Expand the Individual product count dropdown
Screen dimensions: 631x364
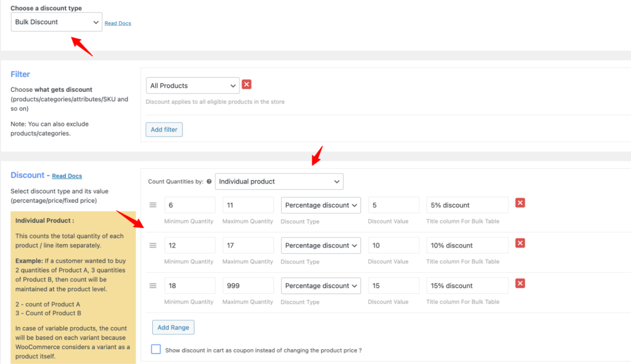279,182
